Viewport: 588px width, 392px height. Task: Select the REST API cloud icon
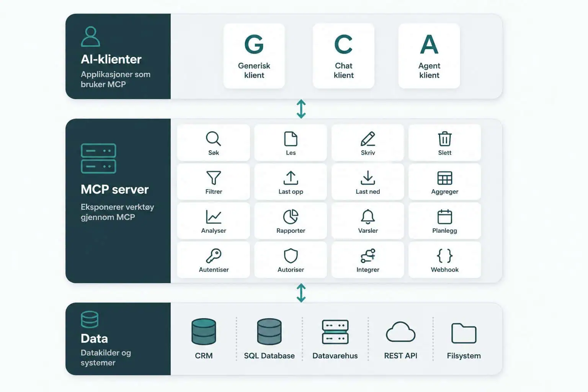click(400, 332)
